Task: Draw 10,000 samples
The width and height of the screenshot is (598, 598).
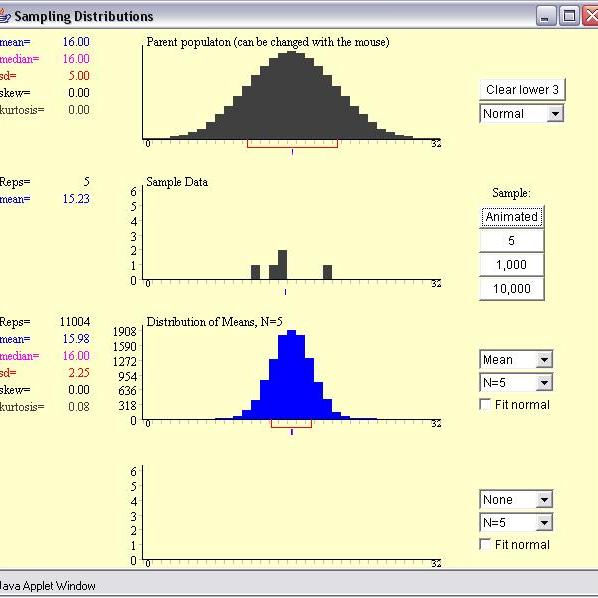Action: pos(511,289)
